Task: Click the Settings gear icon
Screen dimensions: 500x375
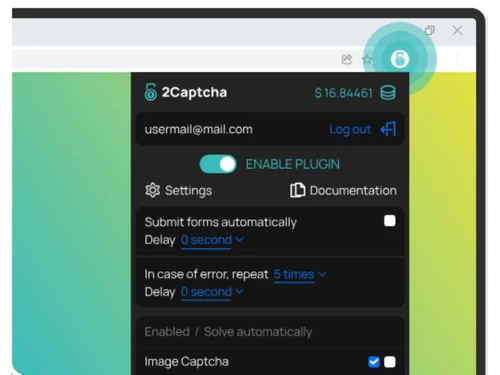Action: pos(153,190)
